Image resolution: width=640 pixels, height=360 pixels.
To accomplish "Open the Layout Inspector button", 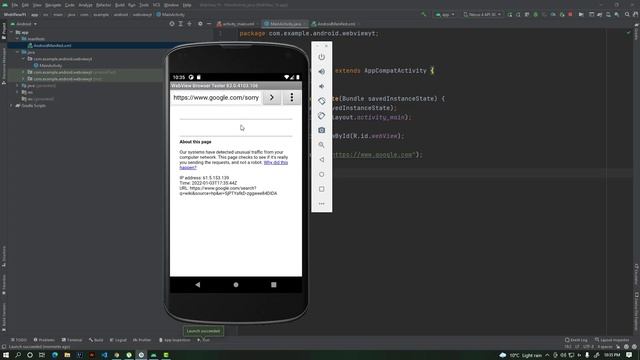I will pyautogui.click(x=612, y=340).
